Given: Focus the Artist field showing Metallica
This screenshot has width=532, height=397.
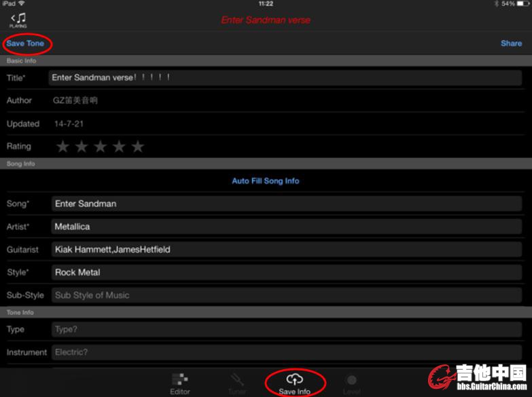Looking at the screenshot, I should coord(285,227).
